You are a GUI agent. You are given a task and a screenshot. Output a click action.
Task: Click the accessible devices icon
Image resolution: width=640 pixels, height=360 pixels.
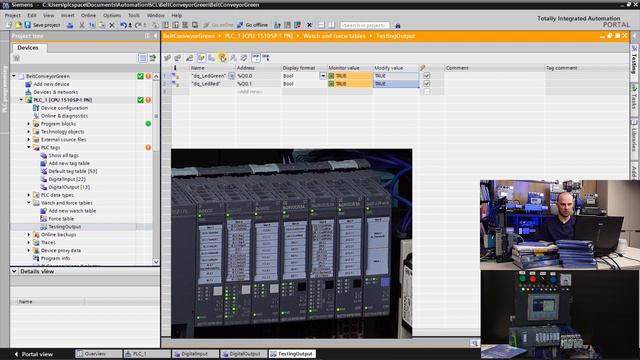pyautogui.click(x=277, y=25)
